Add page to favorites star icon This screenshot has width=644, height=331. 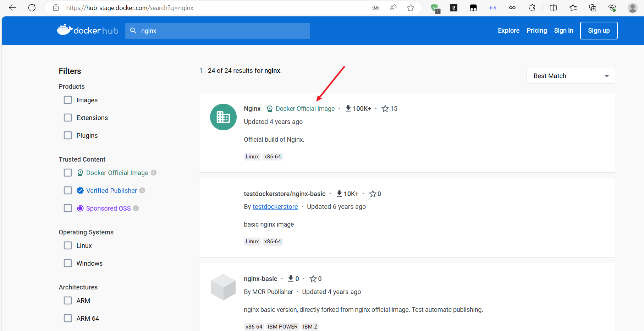pos(411,8)
